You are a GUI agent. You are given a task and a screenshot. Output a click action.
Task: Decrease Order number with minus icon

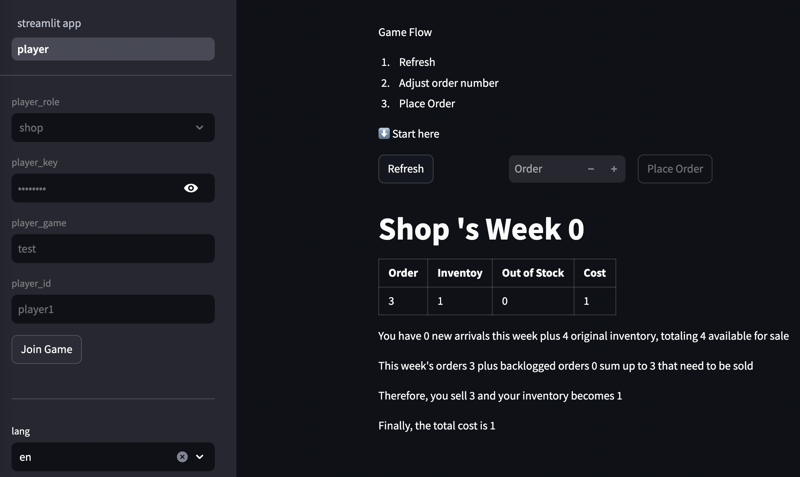(x=591, y=169)
